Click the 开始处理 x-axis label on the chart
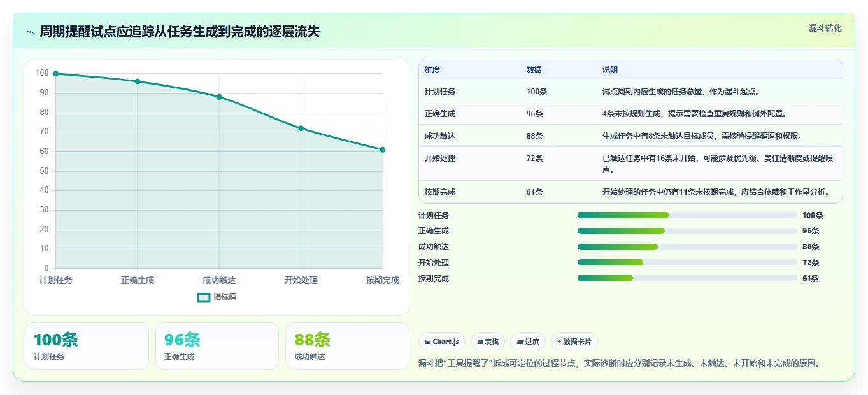Image resolution: width=868 pixels, height=395 pixels. click(x=301, y=280)
